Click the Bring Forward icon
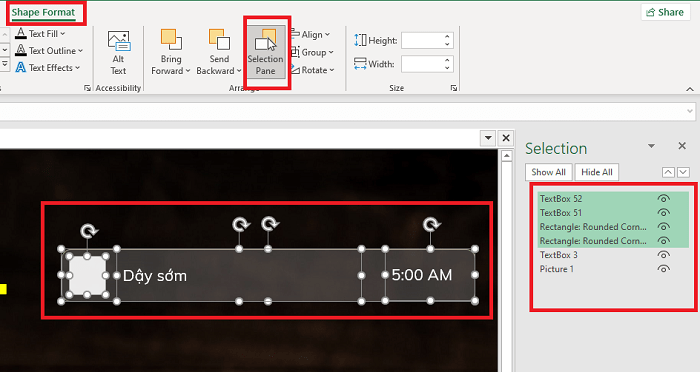The image size is (700, 372). click(x=171, y=39)
